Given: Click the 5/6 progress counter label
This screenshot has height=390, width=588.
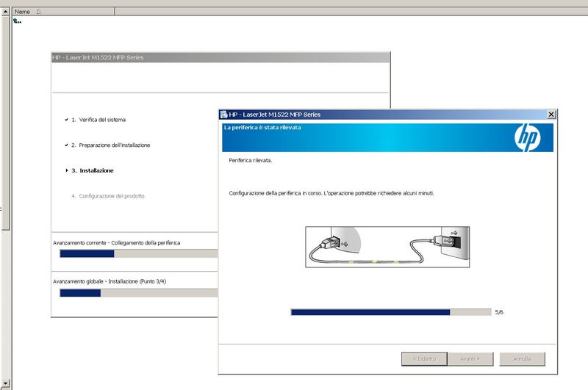Looking at the screenshot, I should coord(499,312).
